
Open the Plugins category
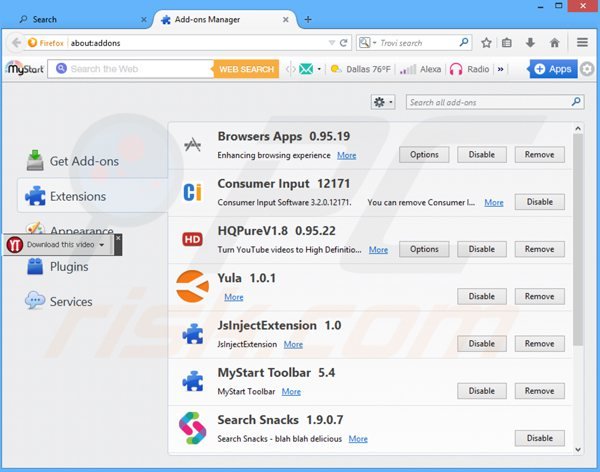[x=57, y=266]
